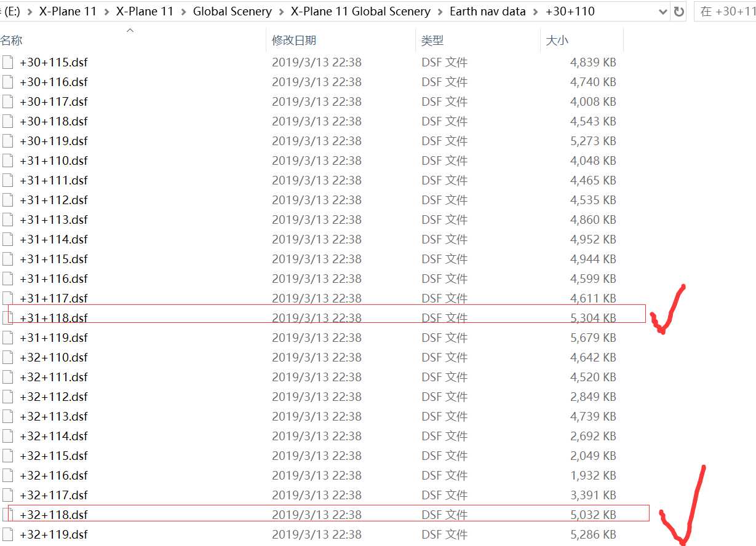Click the +32+113.dsf document icon
The image size is (756, 546).
click(7, 416)
